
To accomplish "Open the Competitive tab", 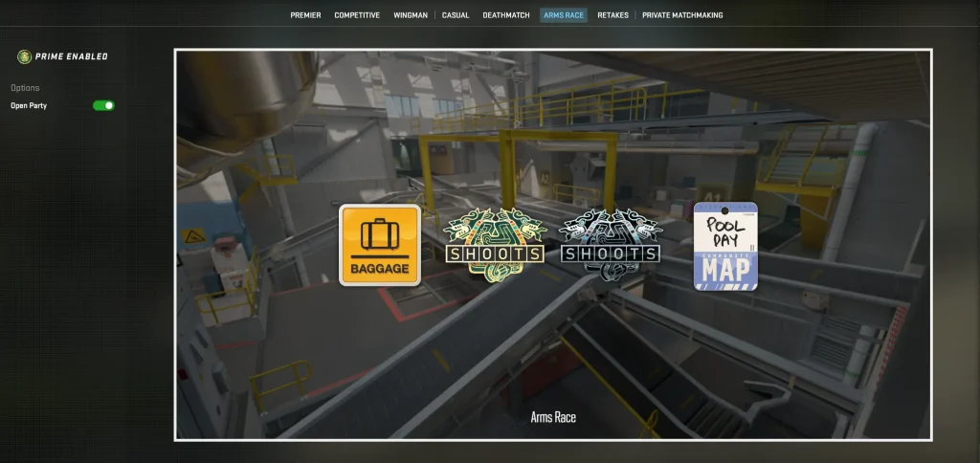I will coord(357,15).
